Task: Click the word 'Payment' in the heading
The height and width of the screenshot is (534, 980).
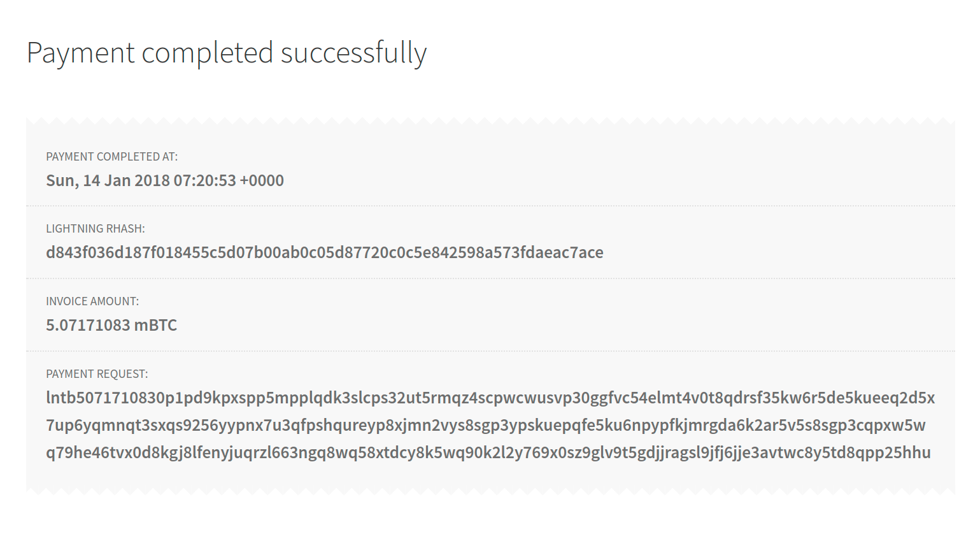Action: [81, 54]
